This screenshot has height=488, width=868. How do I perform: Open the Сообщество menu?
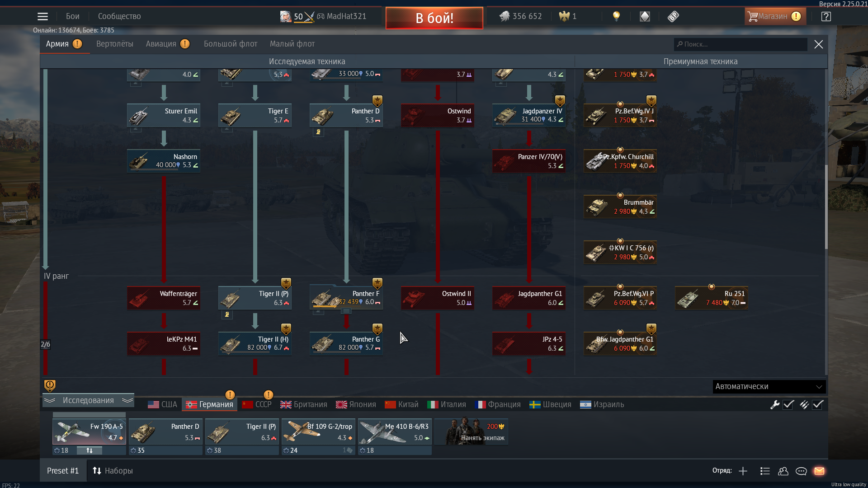click(119, 16)
